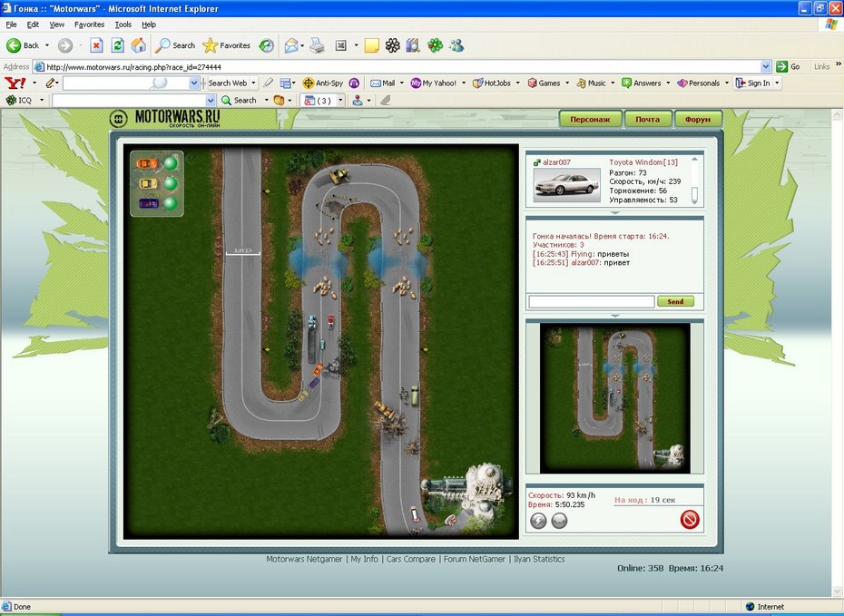The height and width of the screenshot is (616, 844).
Task: Open My Yahoo! toolbar button
Action: [434, 83]
